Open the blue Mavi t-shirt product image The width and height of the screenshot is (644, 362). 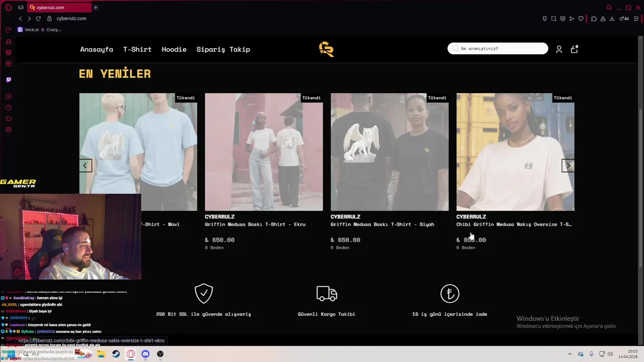[x=138, y=152]
